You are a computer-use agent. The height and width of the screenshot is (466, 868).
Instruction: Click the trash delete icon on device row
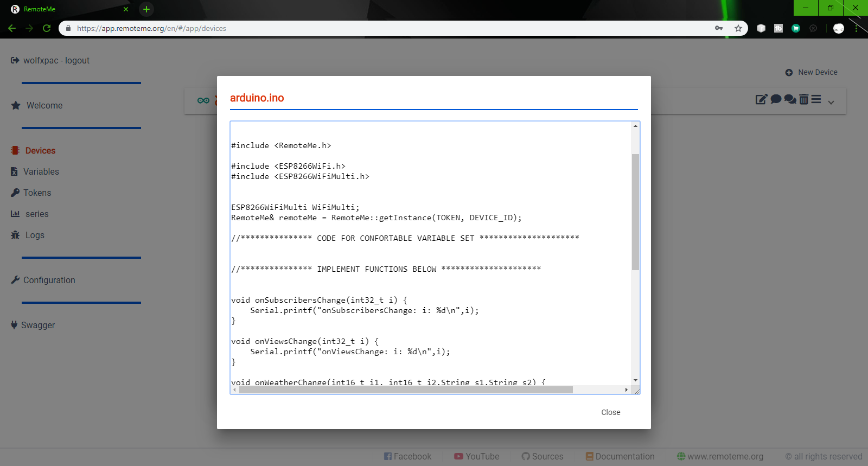click(x=804, y=99)
